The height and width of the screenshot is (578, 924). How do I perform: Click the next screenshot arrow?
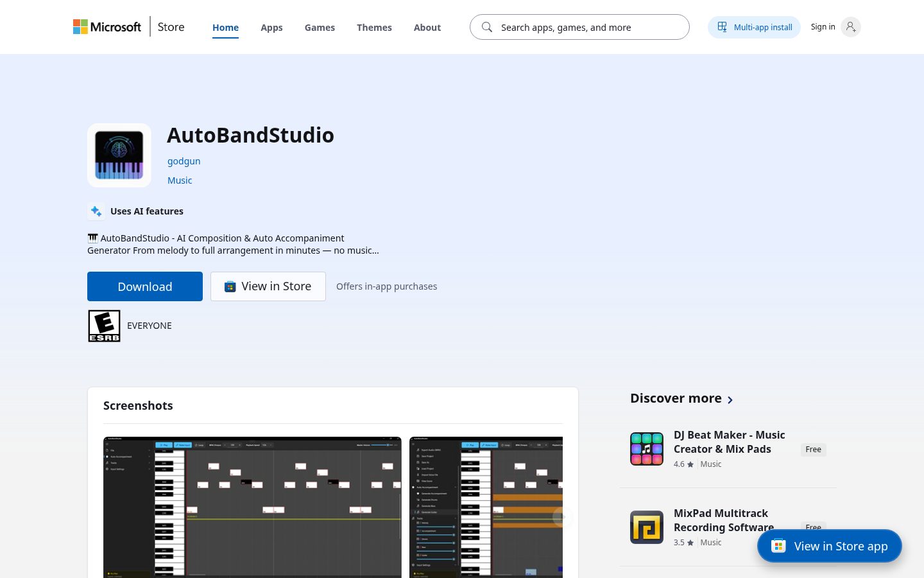coord(562,517)
